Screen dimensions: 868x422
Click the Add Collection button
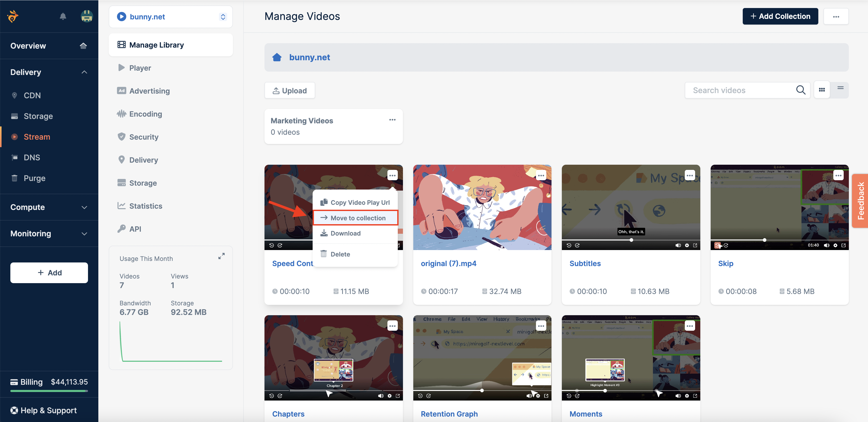(780, 16)
